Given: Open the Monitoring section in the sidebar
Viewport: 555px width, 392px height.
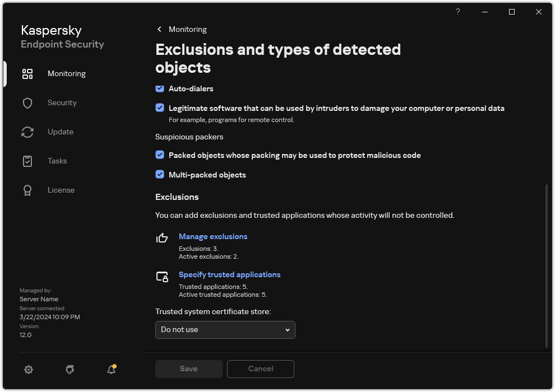Looking at the screenshot, I should coord(66,73).
